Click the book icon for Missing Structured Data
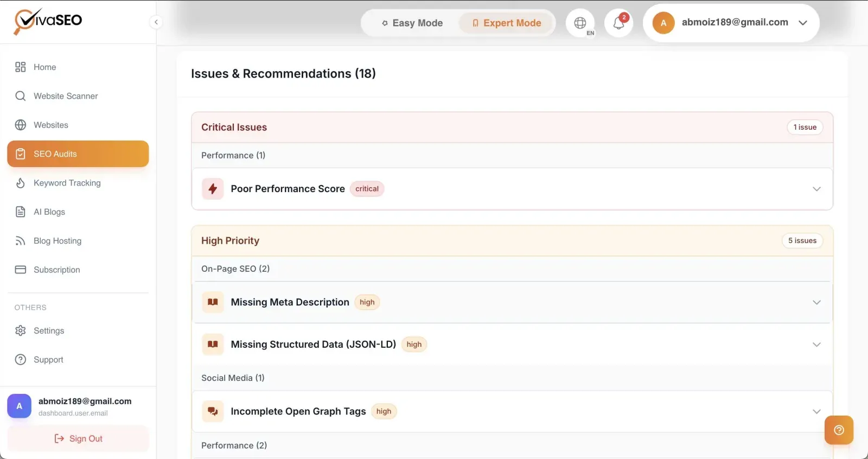Viewport: 868px width, 459px height. click(213, 345)
